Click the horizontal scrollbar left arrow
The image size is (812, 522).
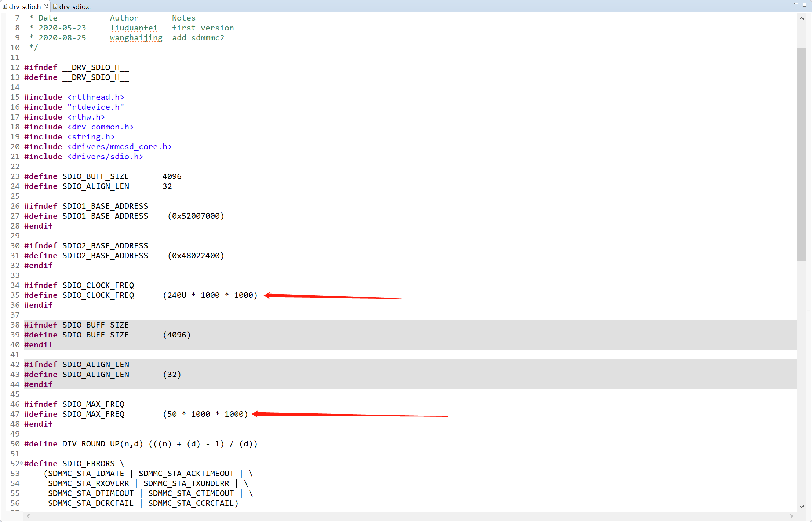pyautogui.click(x=28, y=516)
